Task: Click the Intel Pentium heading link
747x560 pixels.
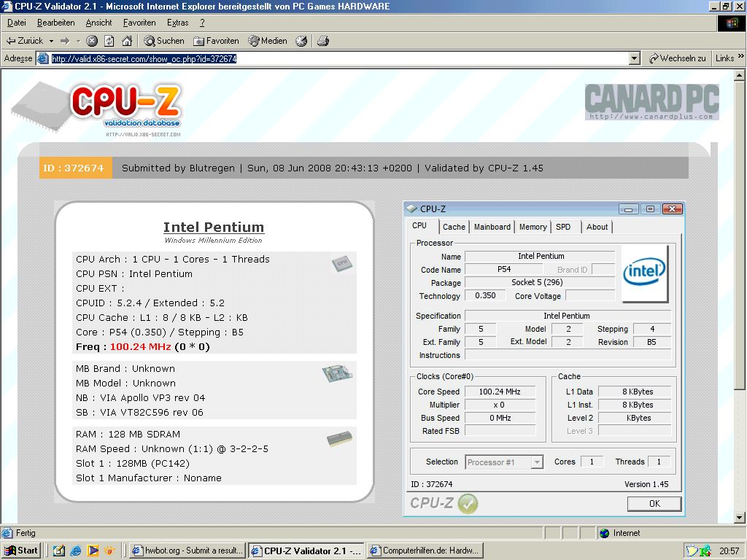Action: [x=214, y=227]
